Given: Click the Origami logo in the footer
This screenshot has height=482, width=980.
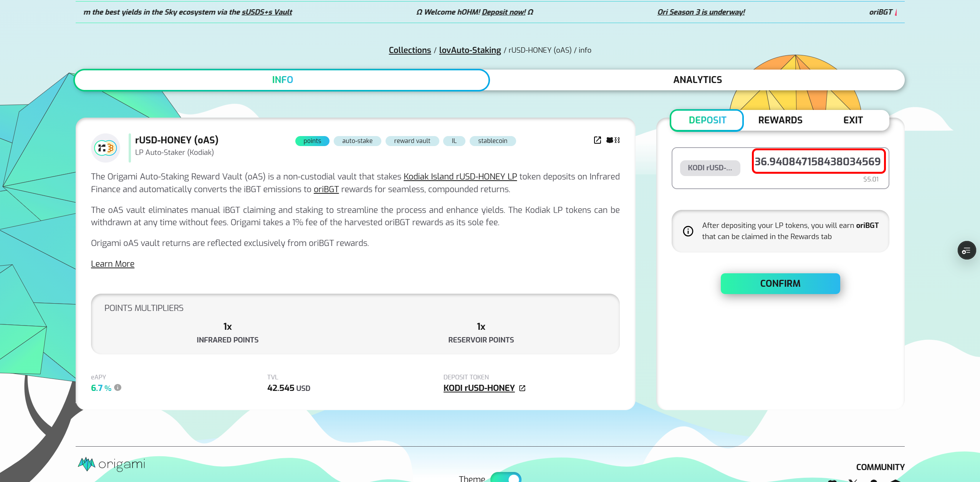Looking at the screenshot, I should [112, 464].
